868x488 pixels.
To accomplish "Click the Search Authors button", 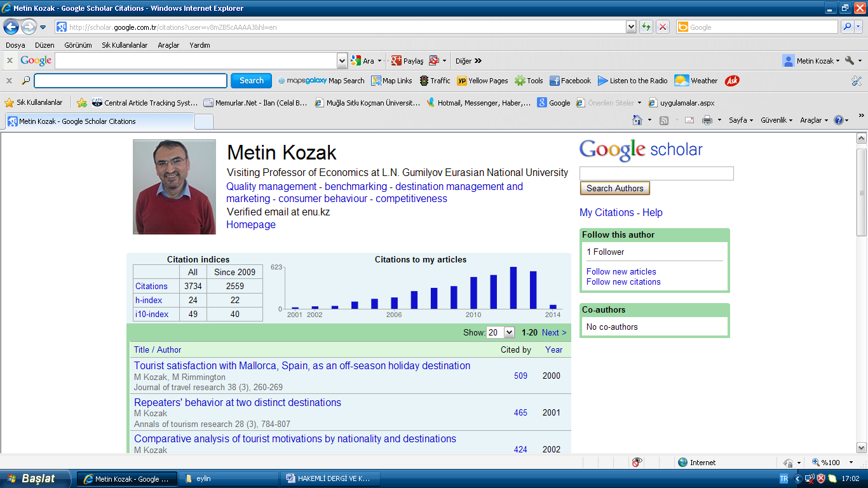I will tap(614, 188).
